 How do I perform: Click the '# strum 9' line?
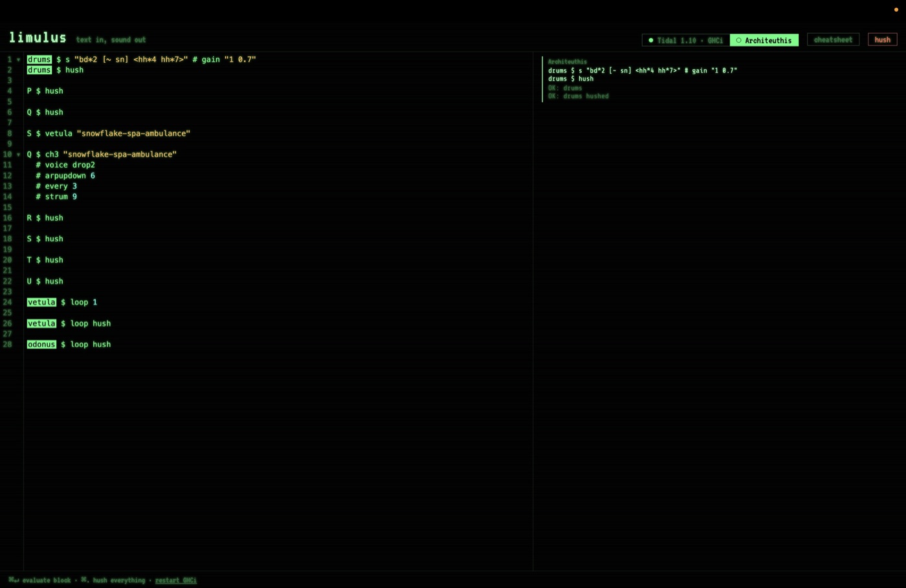[56, 197]
